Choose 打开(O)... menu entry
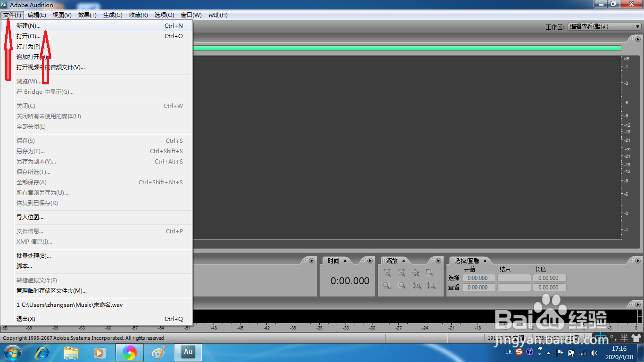Viewport: 644px width, 362px height. pyautogui.click(x=97, y=36)
